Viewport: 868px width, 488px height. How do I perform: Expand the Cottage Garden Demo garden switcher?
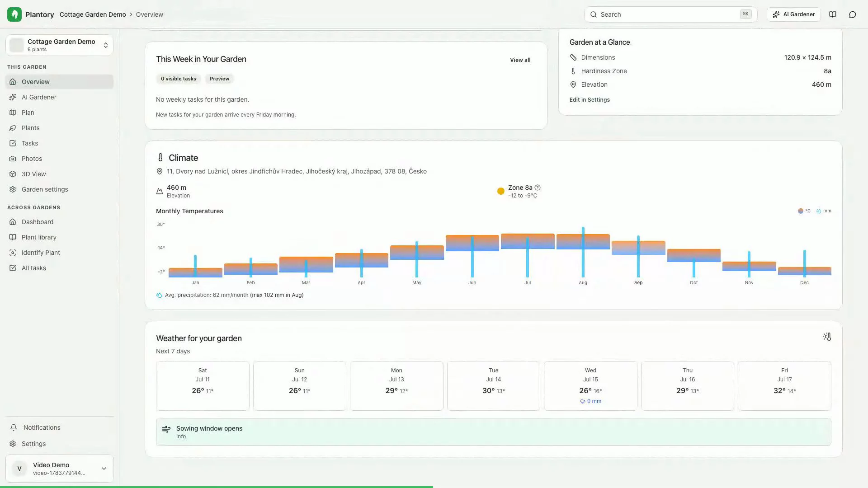click(x=59, y=45)
